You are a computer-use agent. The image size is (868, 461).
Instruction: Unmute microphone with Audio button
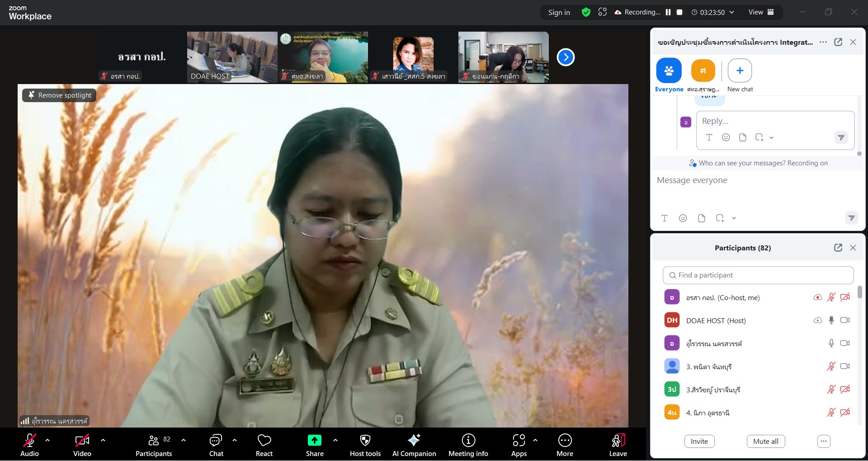(29, 441)
